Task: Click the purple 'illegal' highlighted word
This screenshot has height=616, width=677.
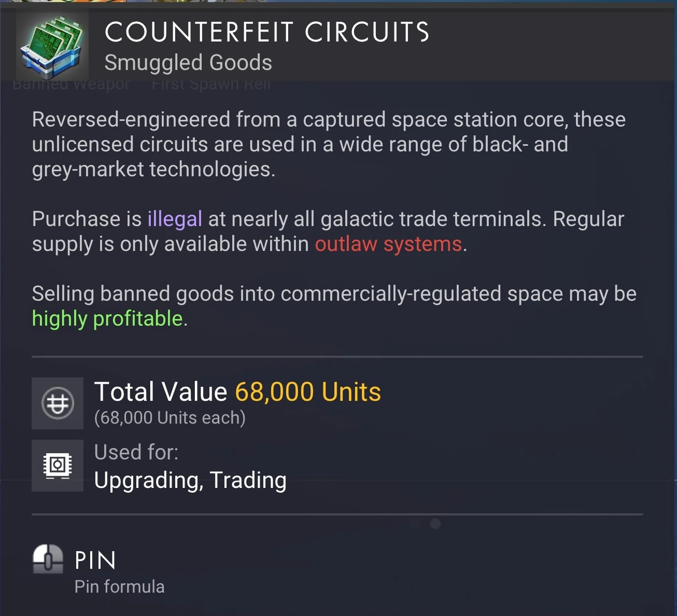Action: [x=175, y=219]
